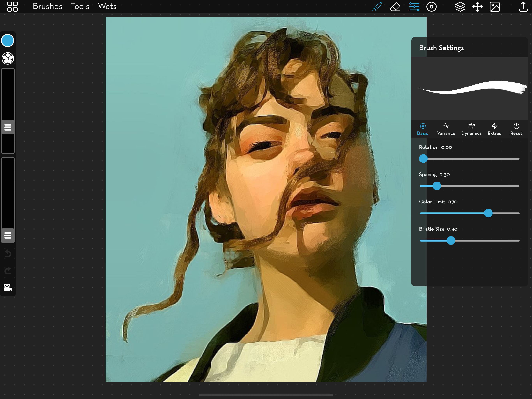Open the layers panel icon

tap(460, 6)
